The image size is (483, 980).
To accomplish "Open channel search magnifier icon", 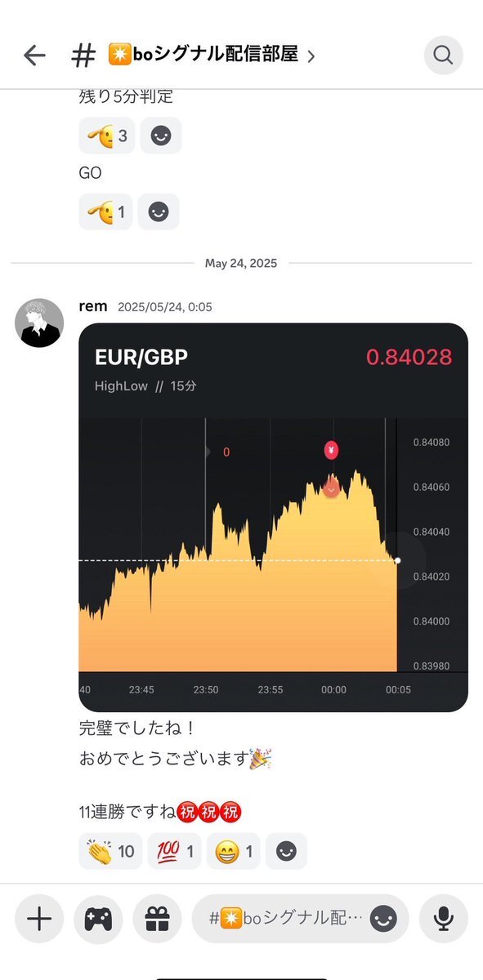I will [x=443, y=55].
